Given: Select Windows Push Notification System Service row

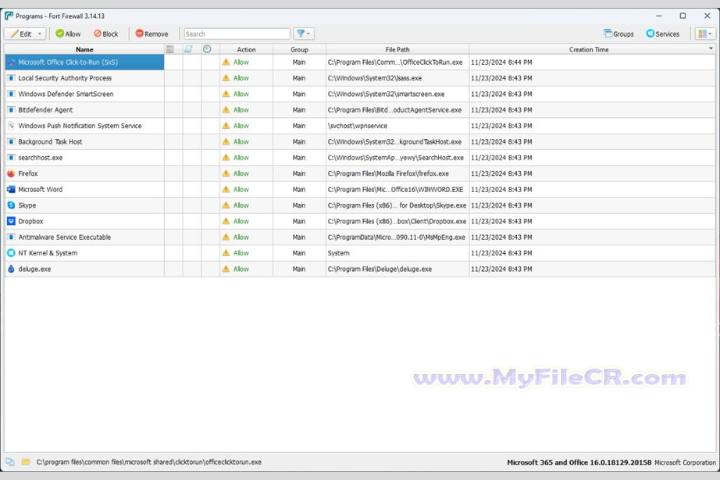Looking at the screenshot, I should point(360,125).
